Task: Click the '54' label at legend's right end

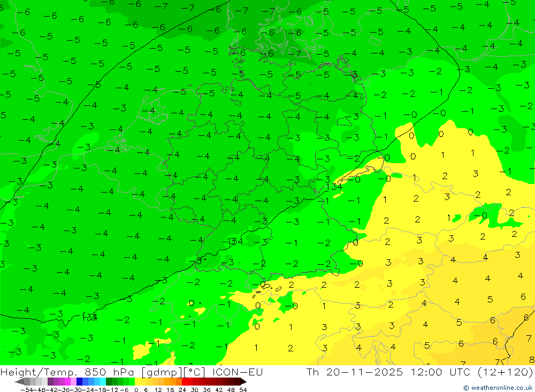Action: 243,390
